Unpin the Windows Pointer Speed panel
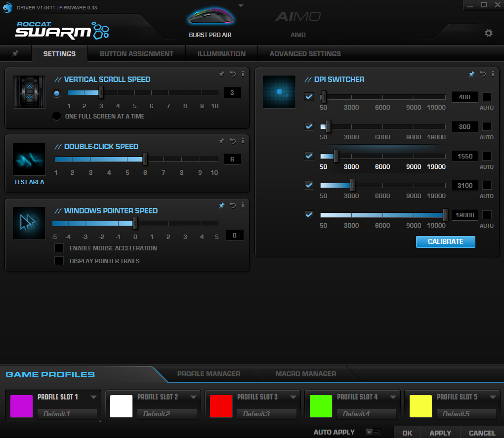Viewport: 504px width, 438px height. point(221,205)
